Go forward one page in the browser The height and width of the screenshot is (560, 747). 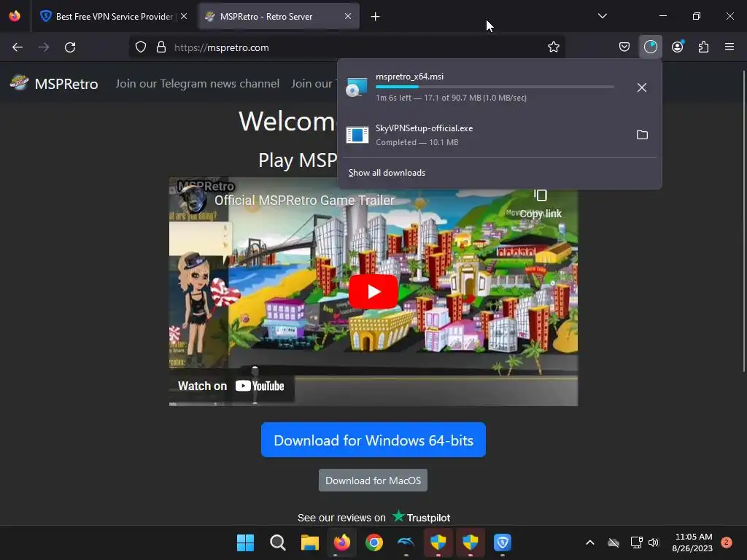(x=44, y=47)
